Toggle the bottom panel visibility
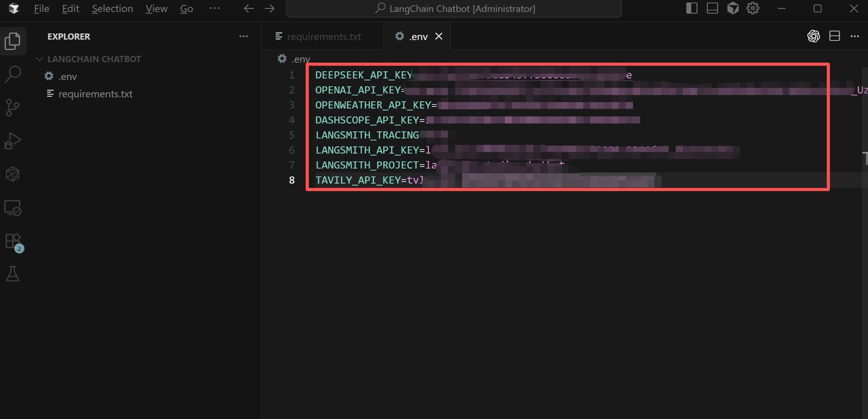The image size is (868, 419). 712,8
